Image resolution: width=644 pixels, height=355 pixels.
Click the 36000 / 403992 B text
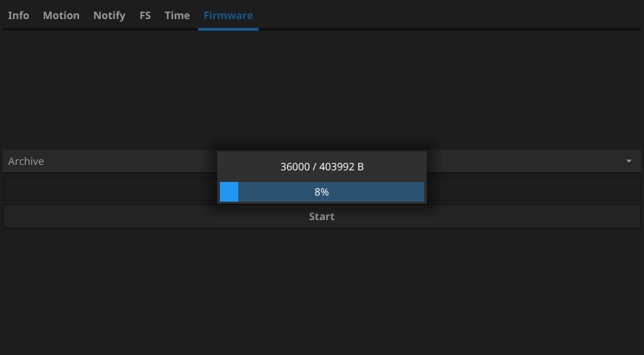point(322,167)
